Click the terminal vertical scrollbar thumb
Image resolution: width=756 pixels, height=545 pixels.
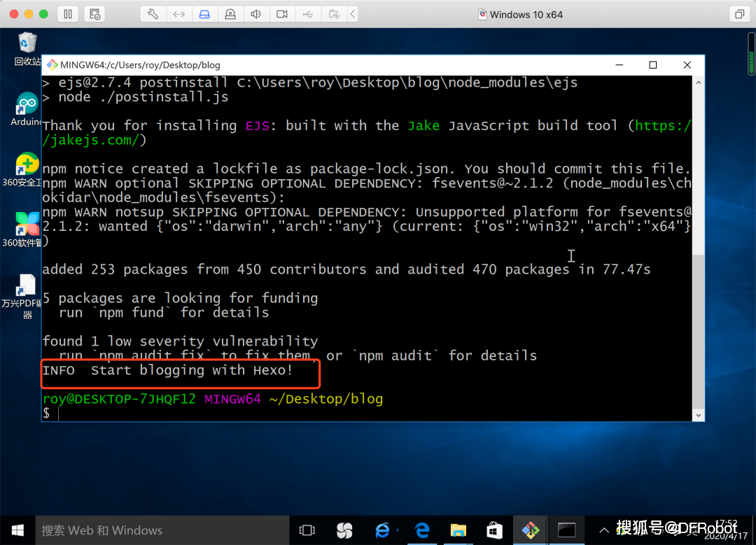[x=698, y=331]
